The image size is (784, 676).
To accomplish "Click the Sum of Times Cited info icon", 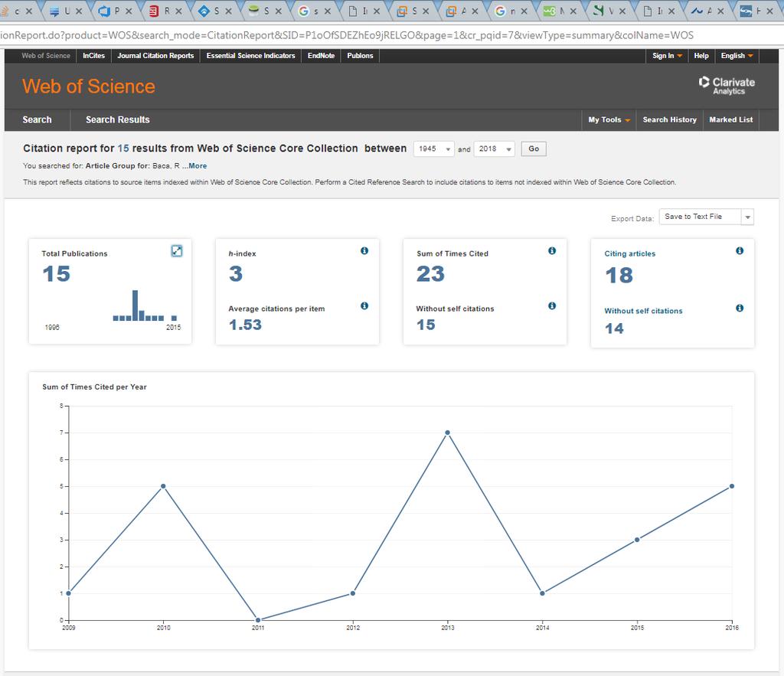I will (x=552, y=250).
